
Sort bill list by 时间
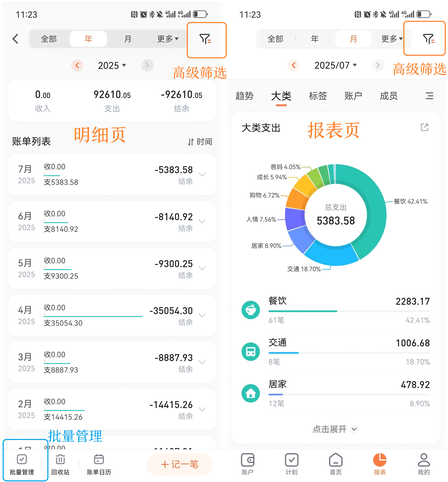click(x=200, y=142)
